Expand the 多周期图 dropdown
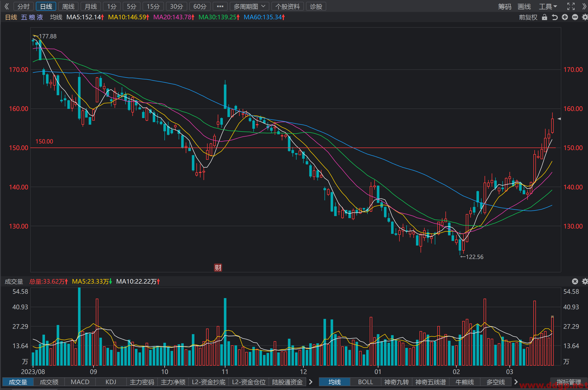This screenshot has width=588, height=390. coord(249,6)
